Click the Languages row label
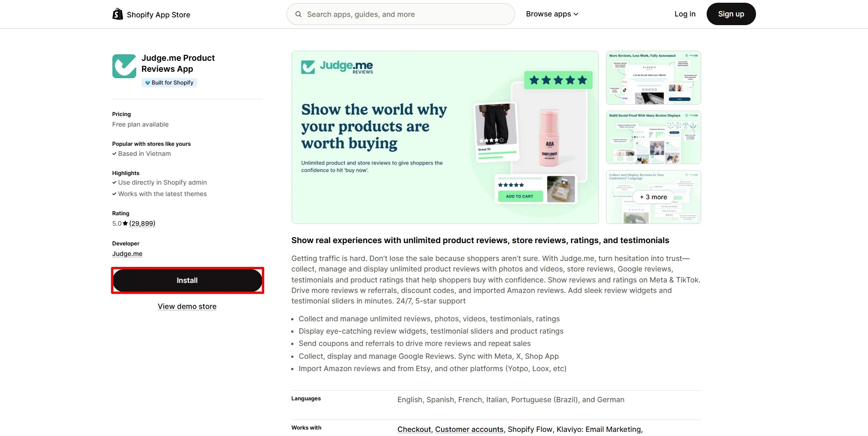This screenshot has width=868, height=436. point(306,399)
